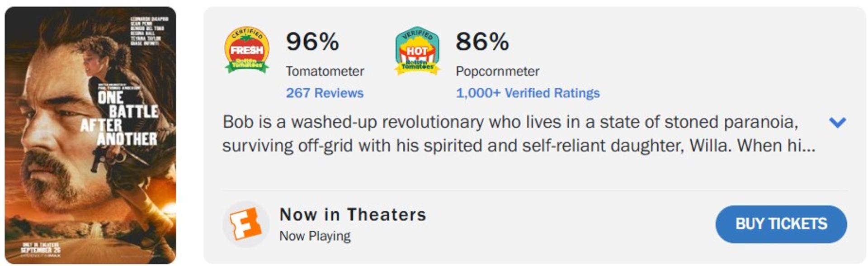868x266 pixels.
Task: Click the cast names list on the poster
Action: [149, 31]
